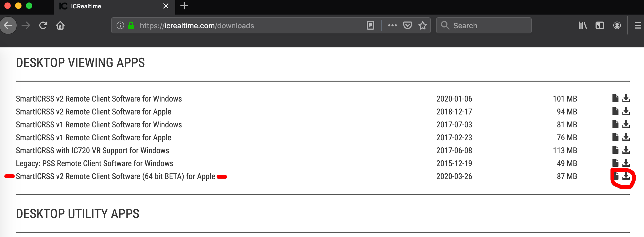Image resolution: width=644 pixels, height=237 pixels.
Task: Open document icon for SmartICRSS v2 Apple
Action: coord(615,111)
